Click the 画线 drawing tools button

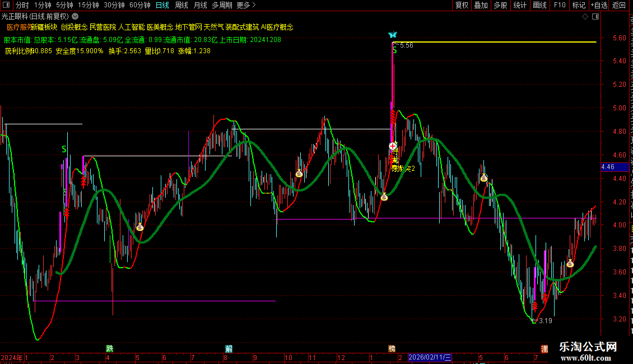click(540, 5)
